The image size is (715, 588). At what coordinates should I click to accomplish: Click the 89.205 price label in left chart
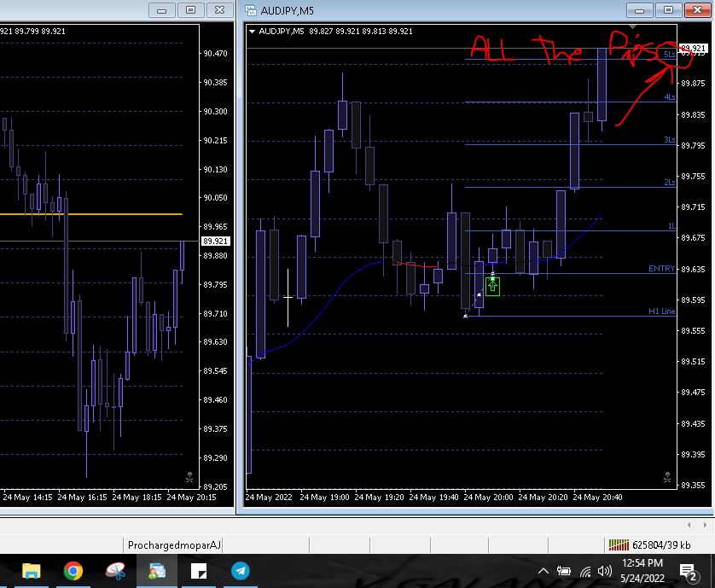point(215,486)
